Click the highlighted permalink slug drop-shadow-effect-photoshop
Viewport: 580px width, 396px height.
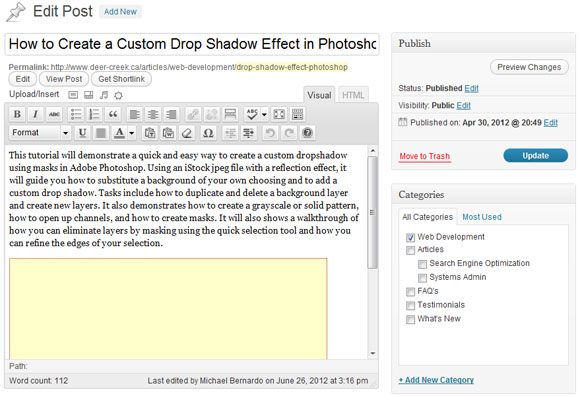pos(292,67)
